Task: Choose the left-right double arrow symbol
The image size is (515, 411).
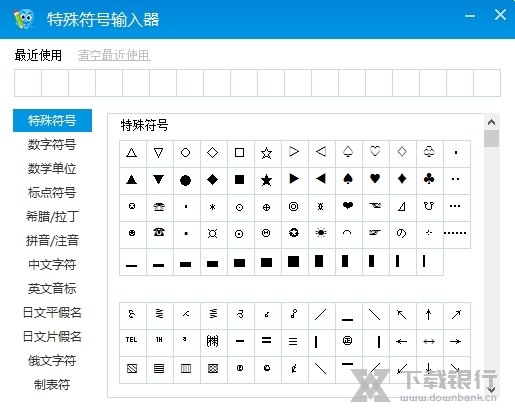Action: coord(429,342)
